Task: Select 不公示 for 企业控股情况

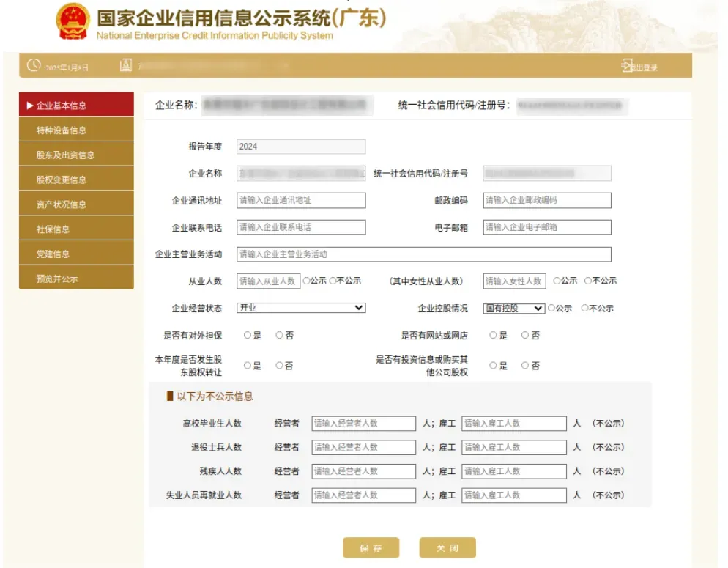Action: click(584, 309)
